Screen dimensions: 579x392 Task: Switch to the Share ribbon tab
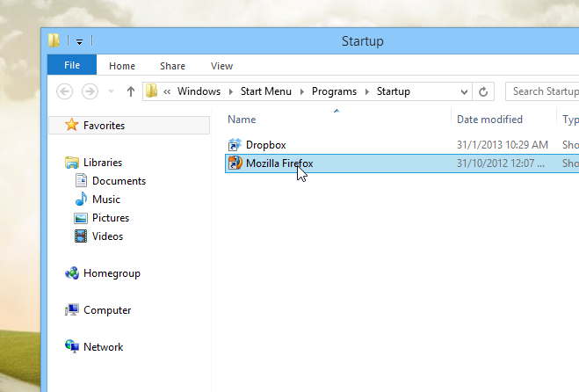point(172,66)
